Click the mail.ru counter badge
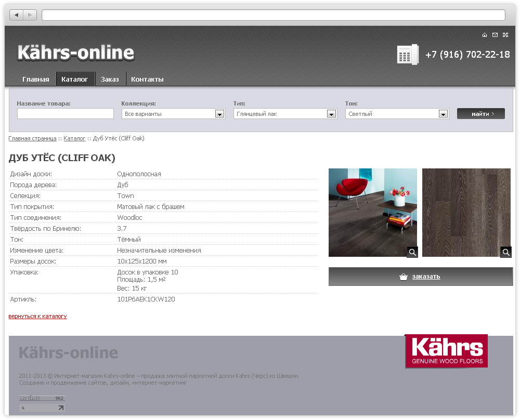Viewport: 520px width, 420px height. [x=42, y=398]
